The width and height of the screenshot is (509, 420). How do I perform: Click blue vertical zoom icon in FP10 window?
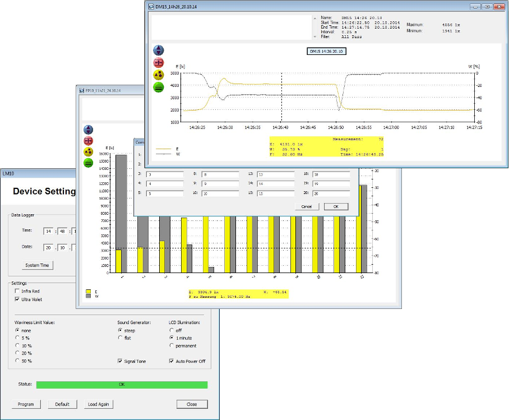89,130
